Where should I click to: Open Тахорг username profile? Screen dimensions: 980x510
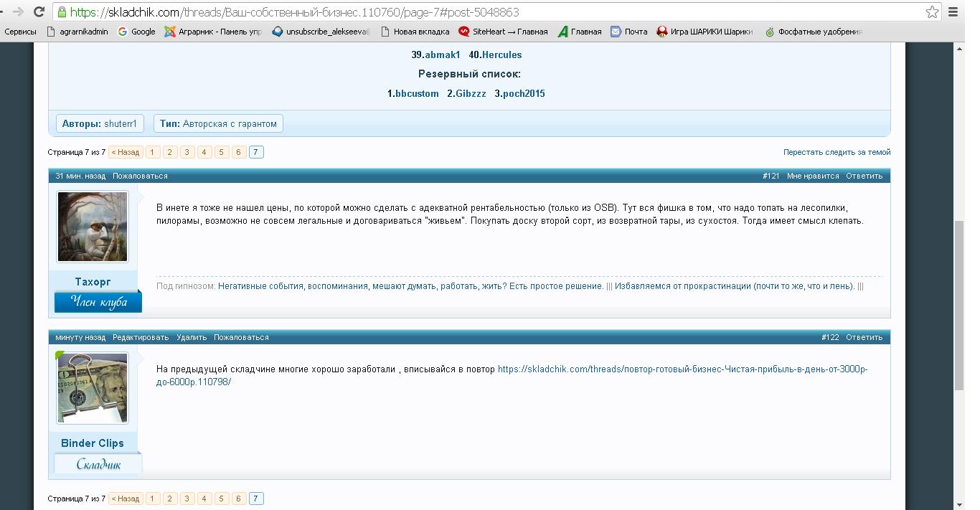pyautogui.click(x=93, y=282)
